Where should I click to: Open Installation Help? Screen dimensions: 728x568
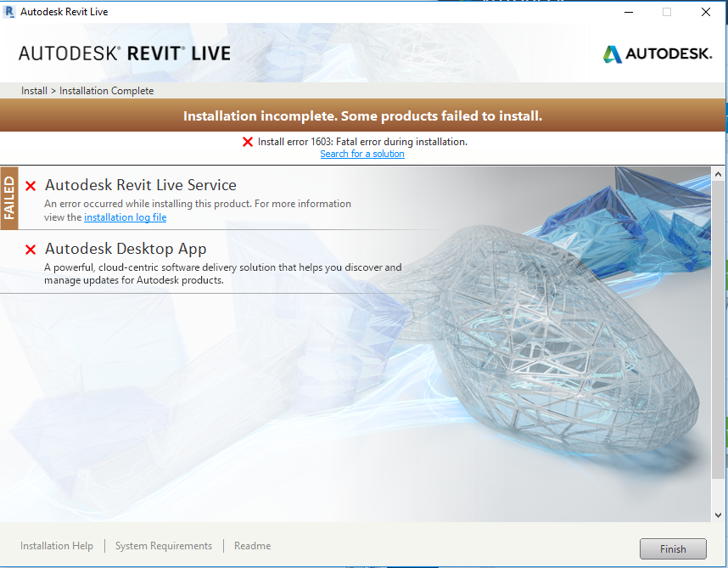pyautogui.click(x=57, y=546)
